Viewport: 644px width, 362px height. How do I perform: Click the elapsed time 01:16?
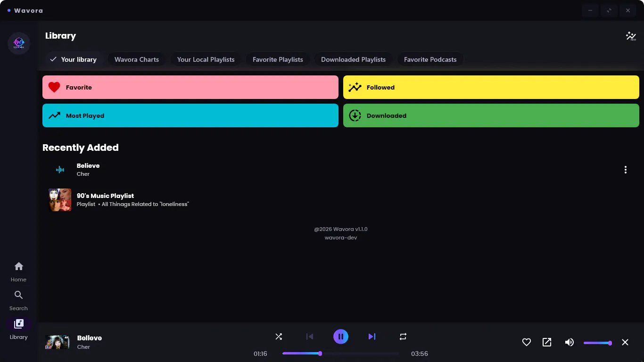click(x=260, y=354)
